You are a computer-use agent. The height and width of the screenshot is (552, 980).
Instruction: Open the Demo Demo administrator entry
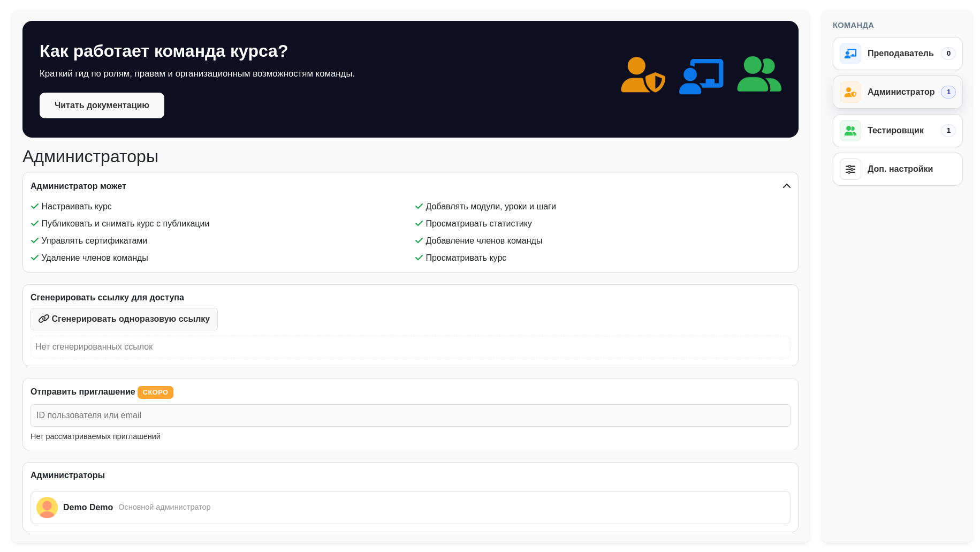[88, 508]
